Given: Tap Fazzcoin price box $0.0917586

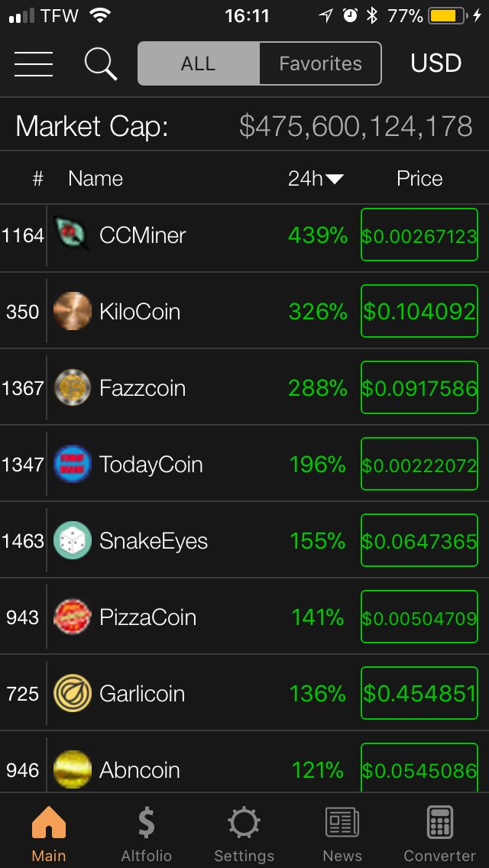Looking at the screenshot, I should pos(419,387).
